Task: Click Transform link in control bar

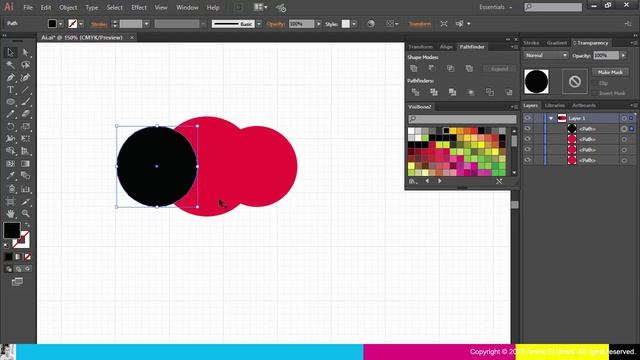Action: [420, 24]
